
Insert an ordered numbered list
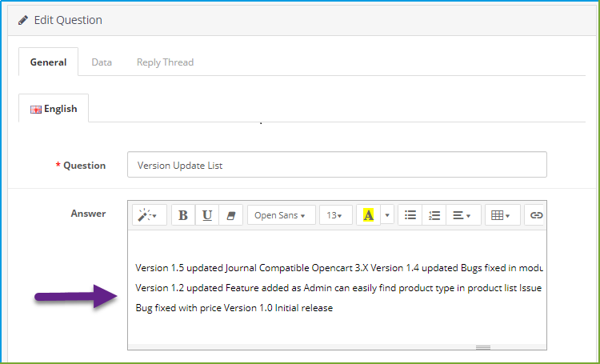point(434,215)
